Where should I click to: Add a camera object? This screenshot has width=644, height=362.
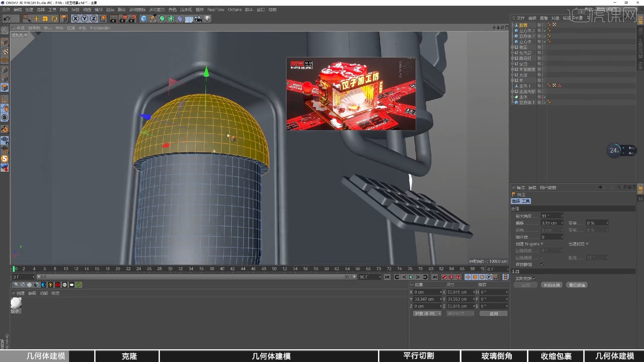point(198,19)
